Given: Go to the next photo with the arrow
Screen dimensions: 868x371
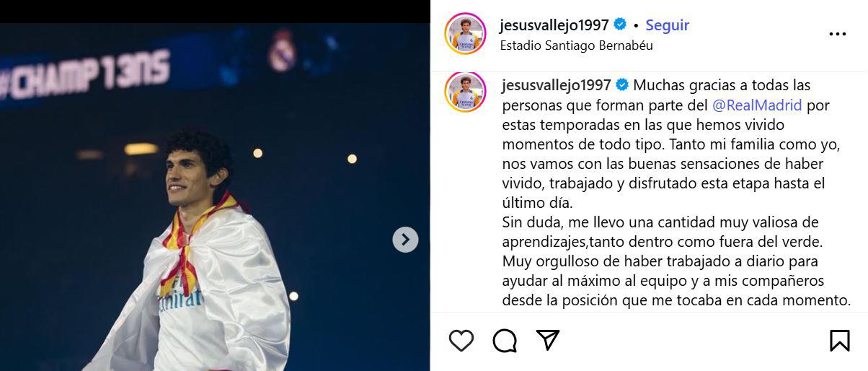Looking at the screenshot, I should tap(405, 240).
